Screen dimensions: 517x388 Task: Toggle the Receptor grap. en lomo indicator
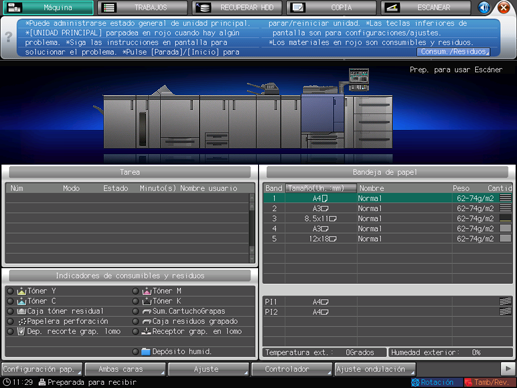coord(135,331)
